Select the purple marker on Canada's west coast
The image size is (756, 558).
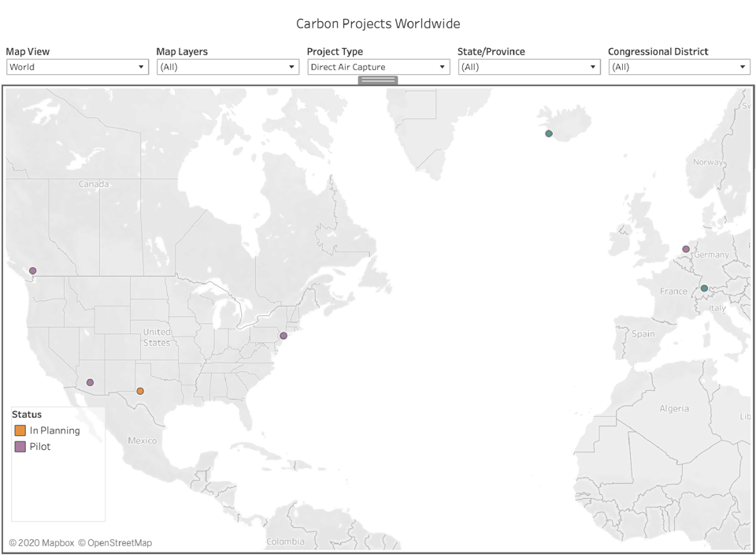tap(33, 270)
